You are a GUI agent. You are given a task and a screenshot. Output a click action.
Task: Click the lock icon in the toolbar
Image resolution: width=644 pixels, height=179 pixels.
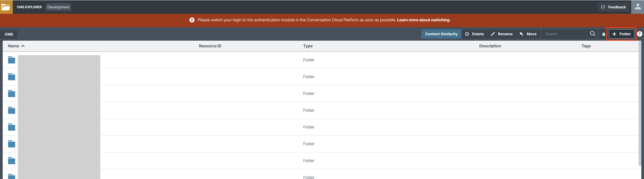coord(603,34)
